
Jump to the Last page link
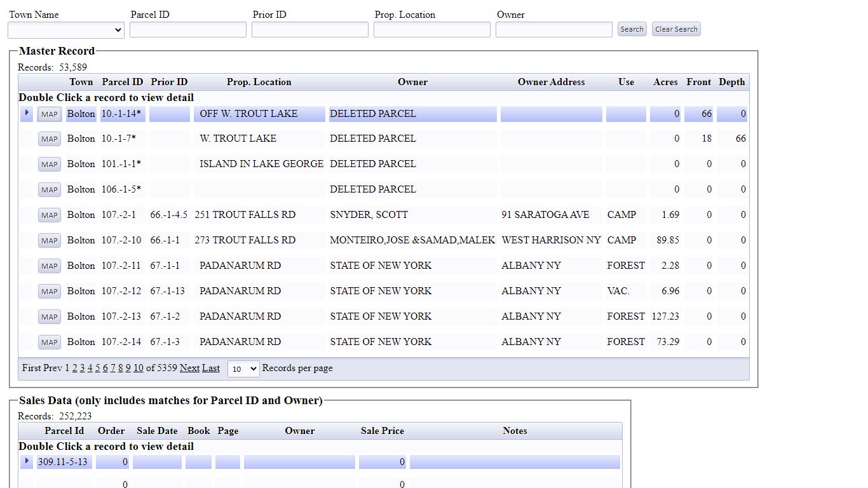(211, 368)
